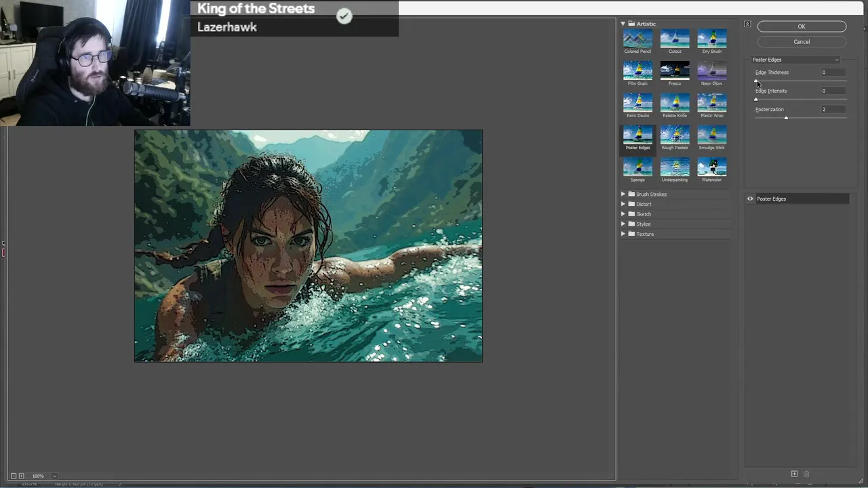This screenshot has width=868, height=488.
Task: Choose the Underpainting filter thumbnail
Action: 675,167
